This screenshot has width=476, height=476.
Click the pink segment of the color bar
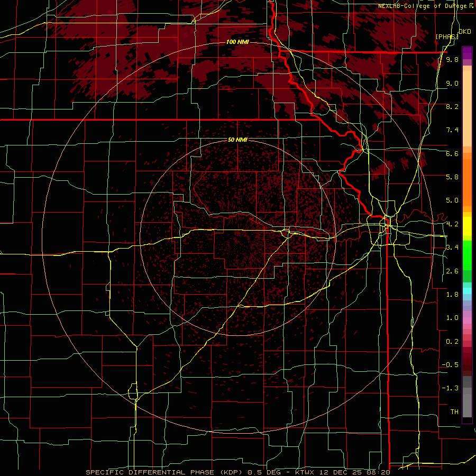tap(467, 321)
